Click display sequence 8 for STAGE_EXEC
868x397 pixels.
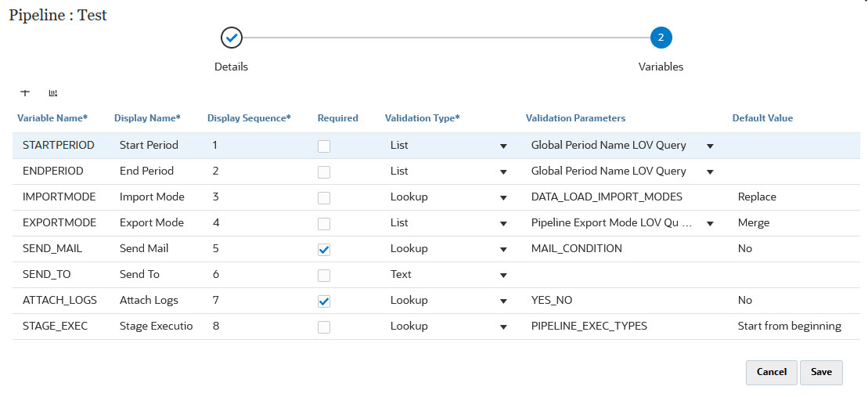(x=216, y=326)
